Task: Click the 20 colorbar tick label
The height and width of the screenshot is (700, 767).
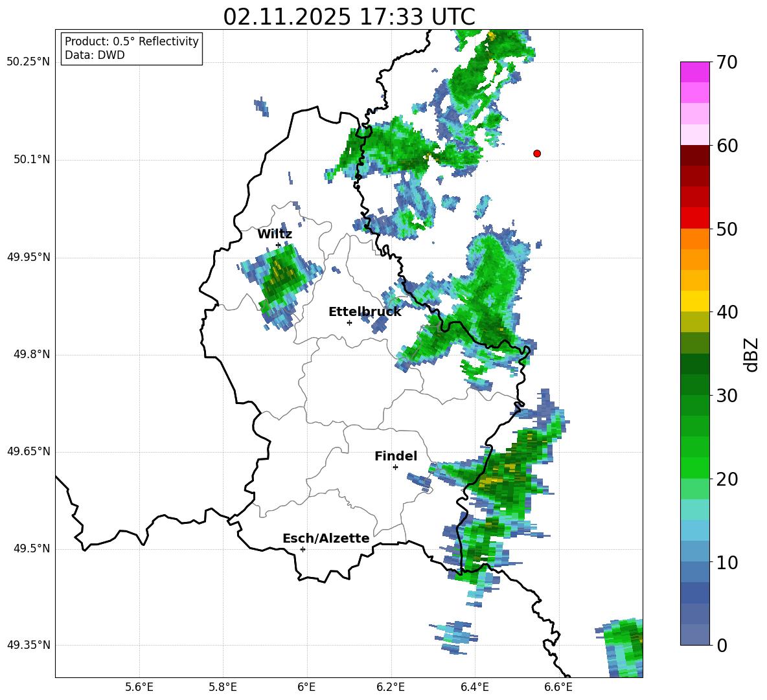Action: point(727,480)
